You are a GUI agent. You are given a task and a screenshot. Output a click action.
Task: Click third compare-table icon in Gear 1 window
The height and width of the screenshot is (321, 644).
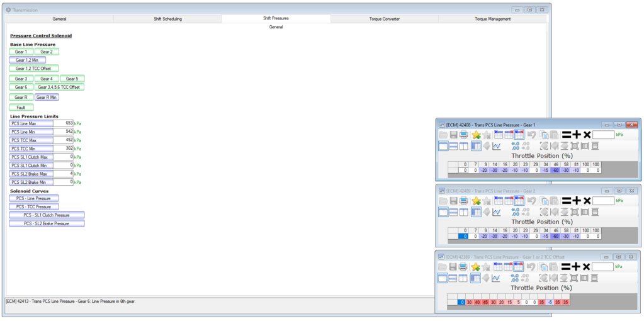[x=519, y=135]
